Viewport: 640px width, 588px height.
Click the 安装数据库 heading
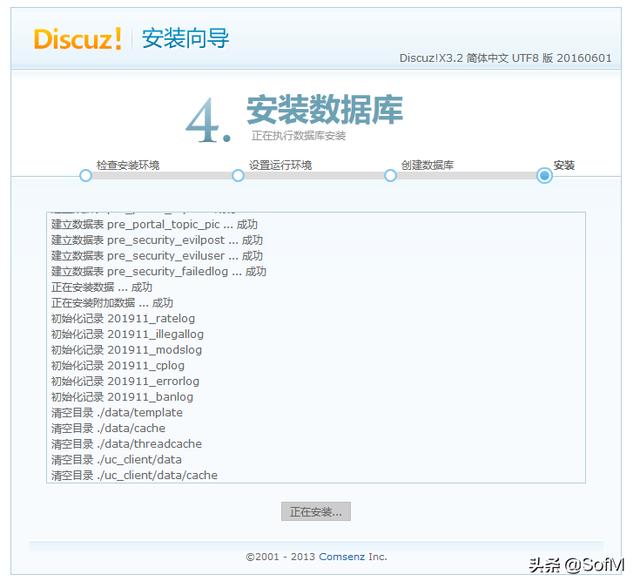[x=325, y=109]
